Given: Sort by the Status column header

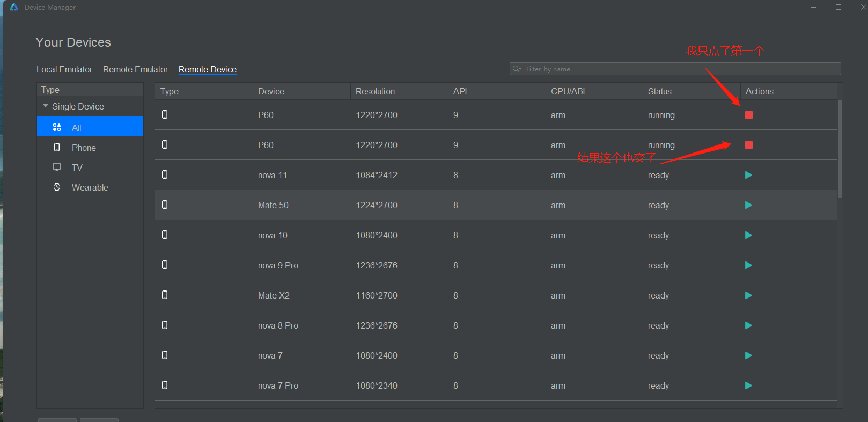Looking at the screenshot, I should tap(692, 91).
